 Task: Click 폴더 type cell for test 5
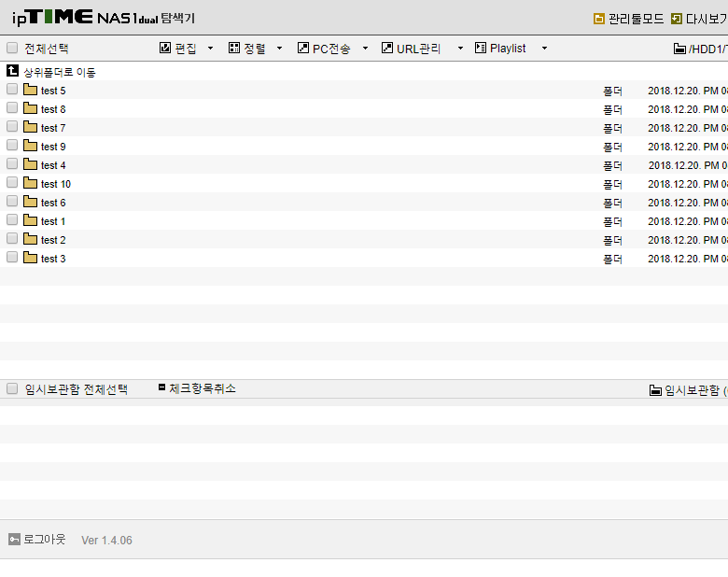[x=612, y=91]
